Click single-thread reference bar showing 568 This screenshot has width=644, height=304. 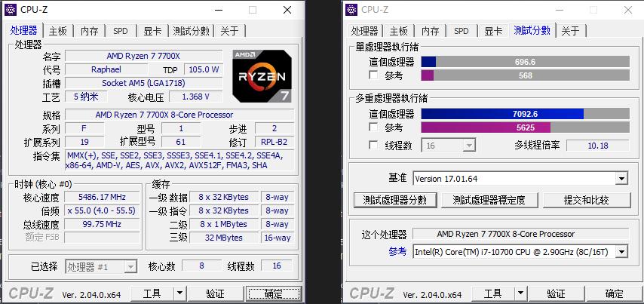(x=526, y=75)
